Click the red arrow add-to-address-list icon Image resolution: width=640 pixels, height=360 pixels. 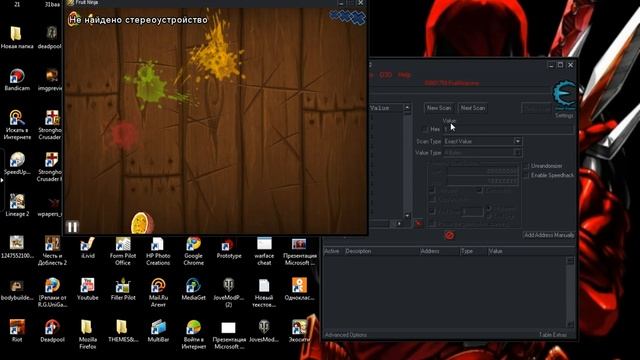(418, 223)
